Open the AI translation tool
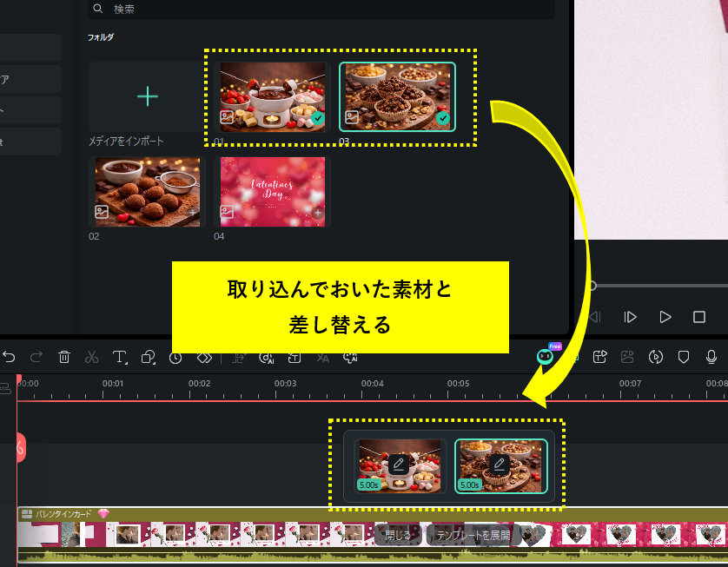 (x=323, y=357)
